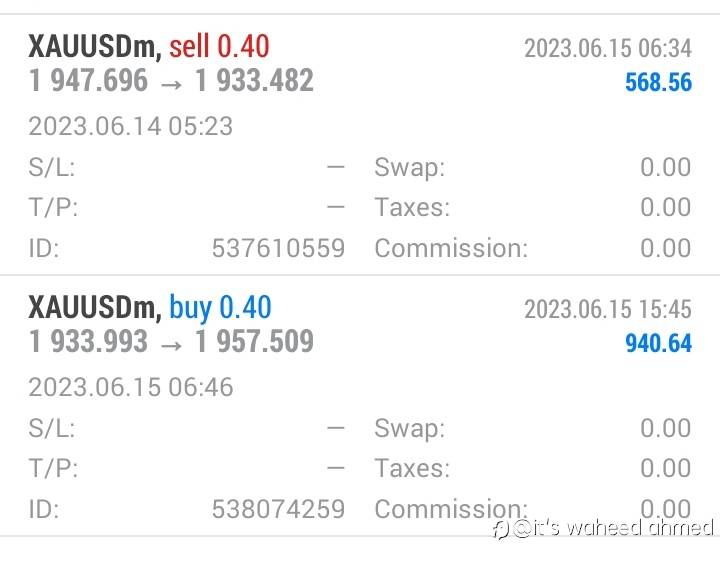Select order ID 537610559

pos(278,248)
